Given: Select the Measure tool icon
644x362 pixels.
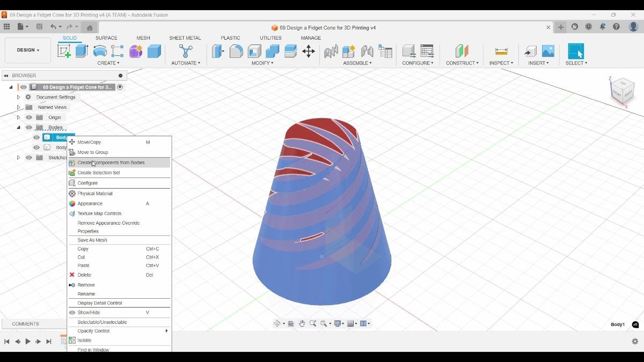Looking at the screenshot, I should [501, 51].
